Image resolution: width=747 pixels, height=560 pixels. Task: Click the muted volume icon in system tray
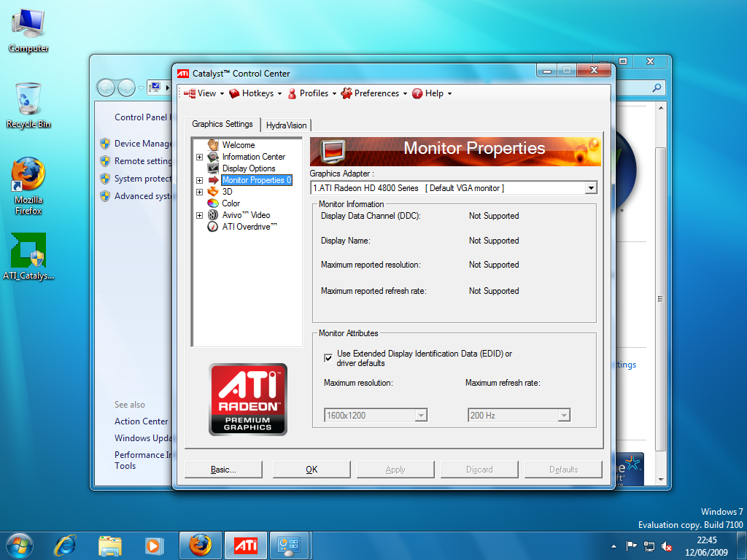(666, 545)
